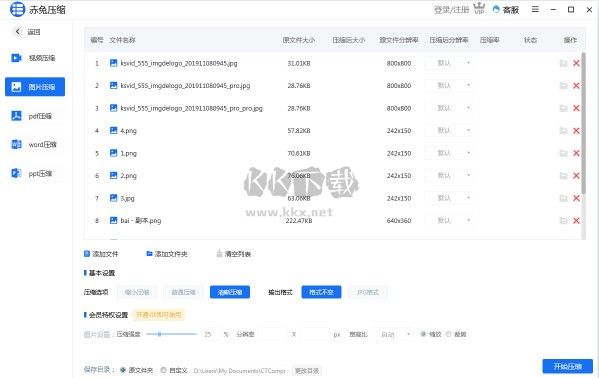The height and width of the screenshot is (378, 599).
Task: Choose 格式不变 output format
Action: pyautogui.click(x=321, y=292)
